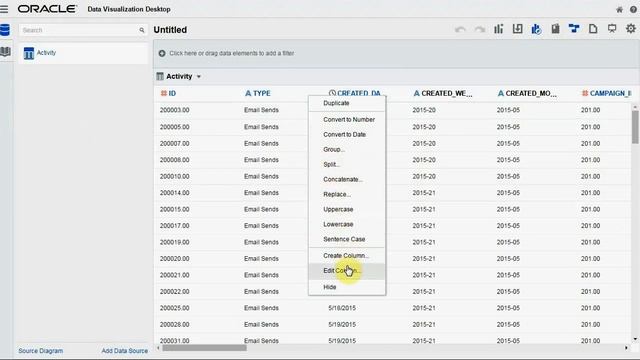Click the scroll left arrow at bottom
640x360 pixels.
158,348
